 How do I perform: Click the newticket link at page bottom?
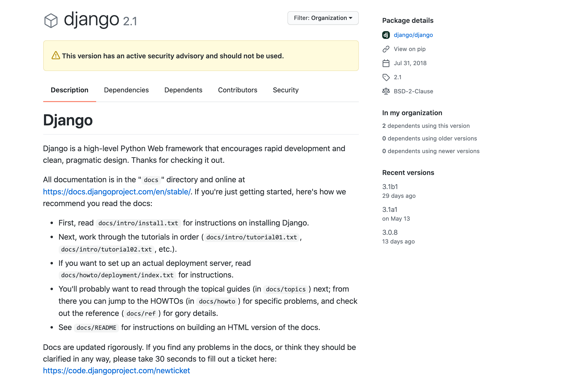click(116, 370)
